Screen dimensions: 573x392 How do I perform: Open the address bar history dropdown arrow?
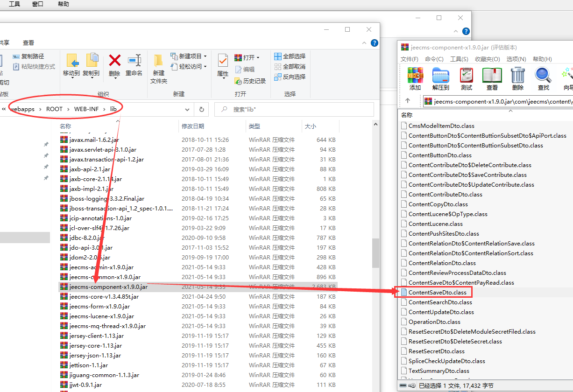coord(187,110)
